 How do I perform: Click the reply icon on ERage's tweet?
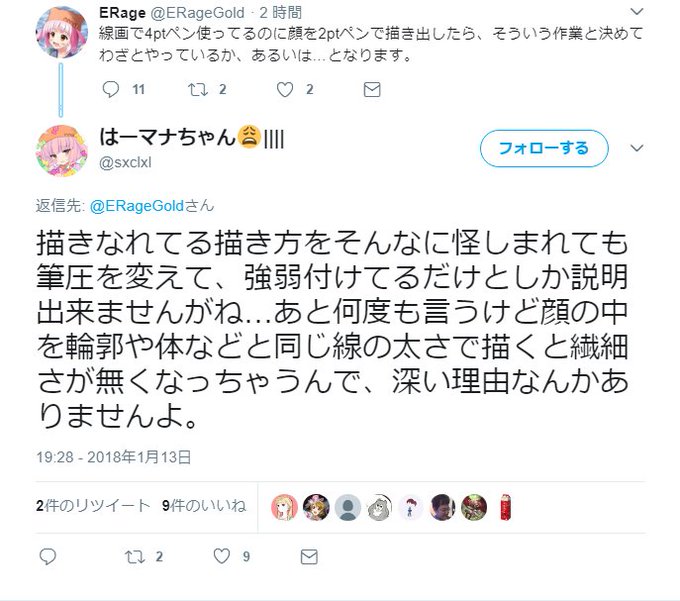[111, 89]
